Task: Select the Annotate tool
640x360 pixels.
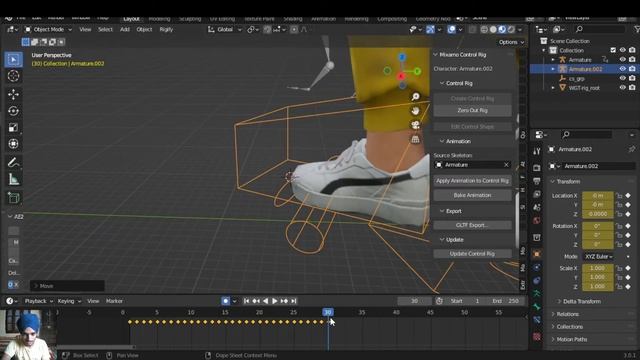Action: 13,162
